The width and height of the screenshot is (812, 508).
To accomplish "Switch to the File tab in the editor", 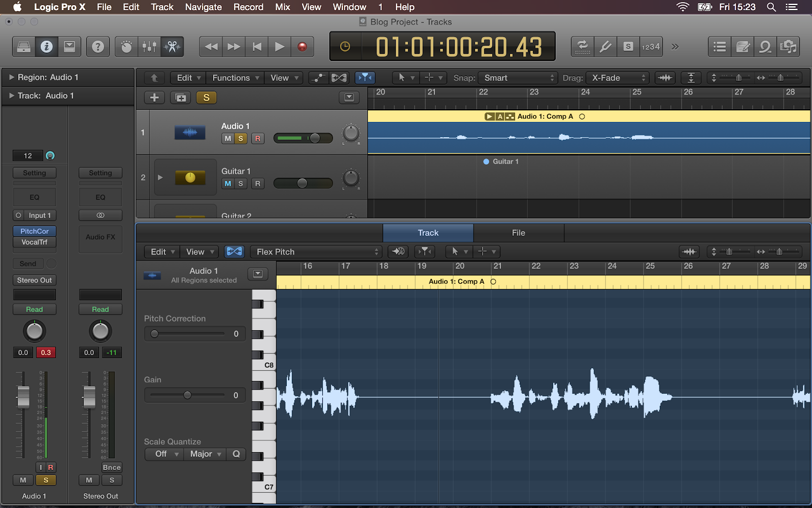I will tap(518, 233).
